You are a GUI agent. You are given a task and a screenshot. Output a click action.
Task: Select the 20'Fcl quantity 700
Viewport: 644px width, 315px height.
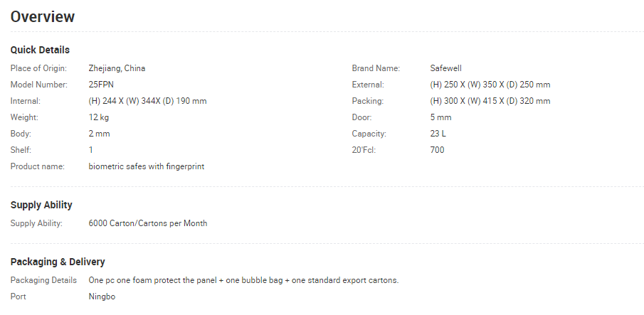437,150
